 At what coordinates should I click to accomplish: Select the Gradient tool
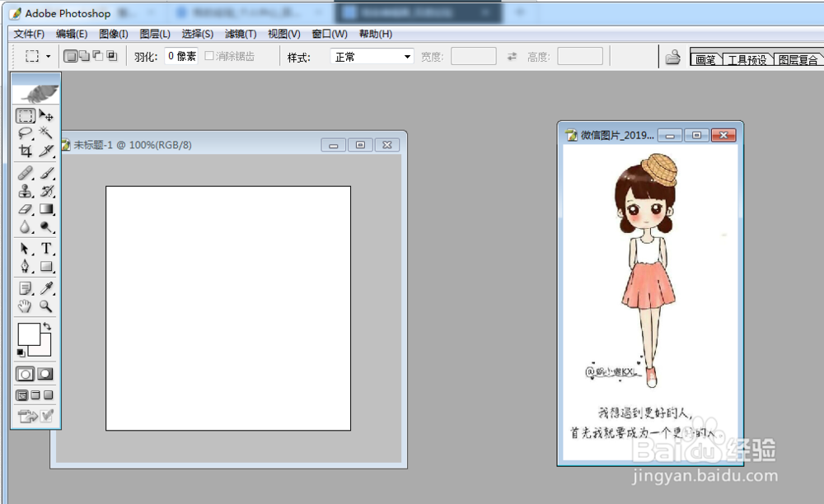[46, 209]
